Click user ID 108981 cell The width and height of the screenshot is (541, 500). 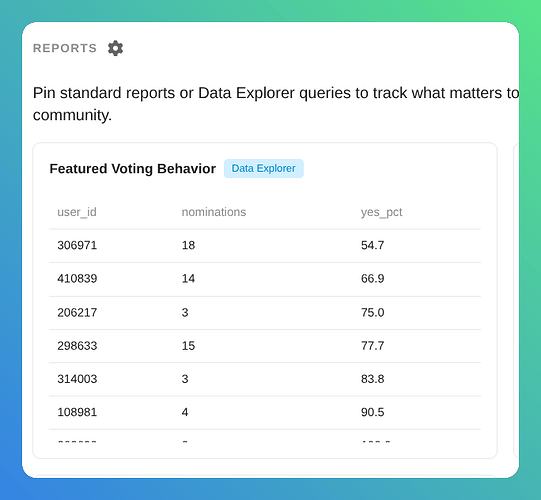(x=77, y=412)
